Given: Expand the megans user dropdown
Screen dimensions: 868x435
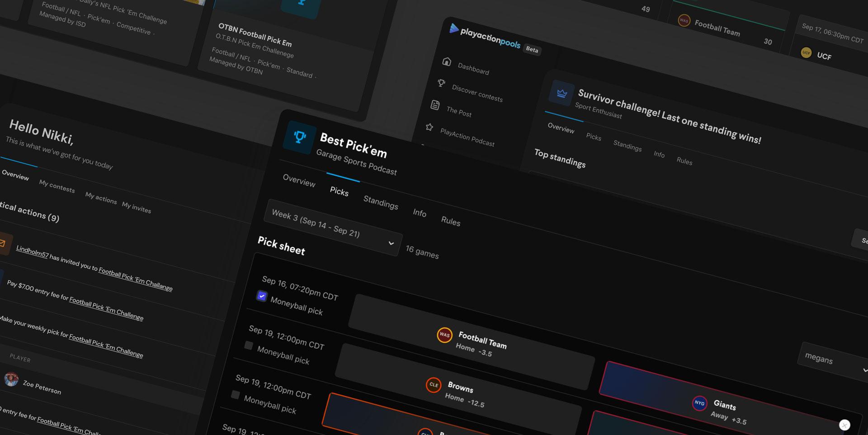Looking at the screenshot, I should 833,361.
